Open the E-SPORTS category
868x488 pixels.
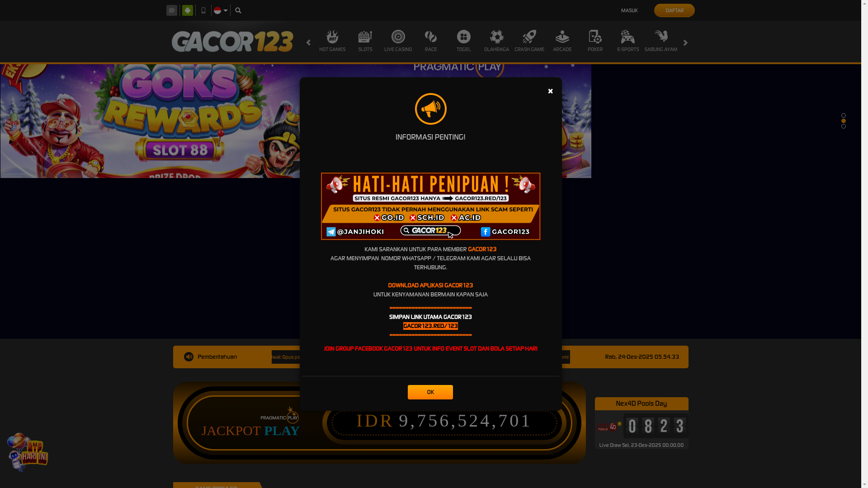(x=628, y=41)
